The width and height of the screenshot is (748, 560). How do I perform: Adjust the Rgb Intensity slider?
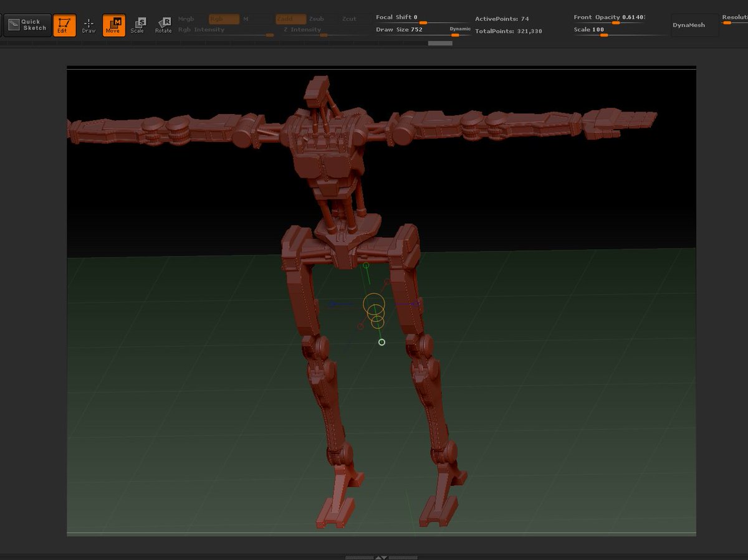pos(226,31)
